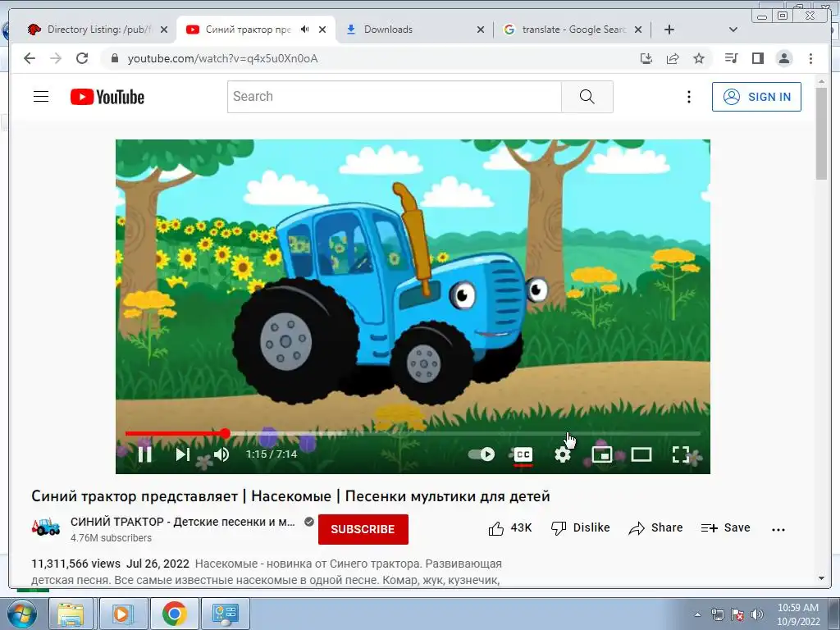
Task: Click the Chrome taskbar icon
Action: pos(174,614)
